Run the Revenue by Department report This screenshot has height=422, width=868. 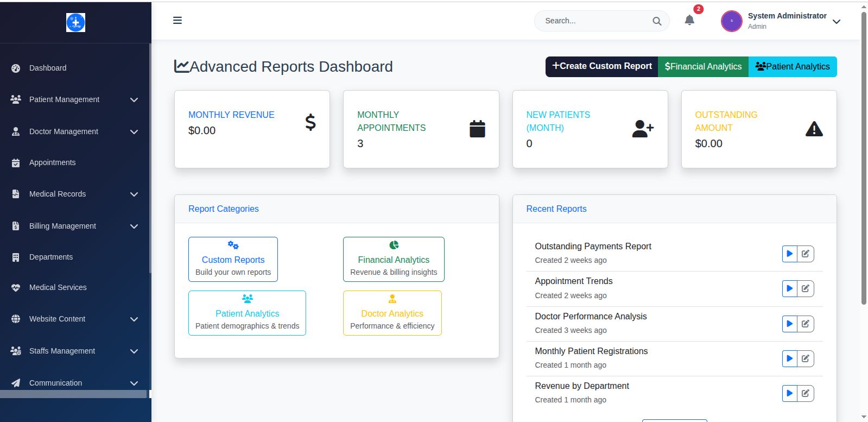click(x=789, y=393)
